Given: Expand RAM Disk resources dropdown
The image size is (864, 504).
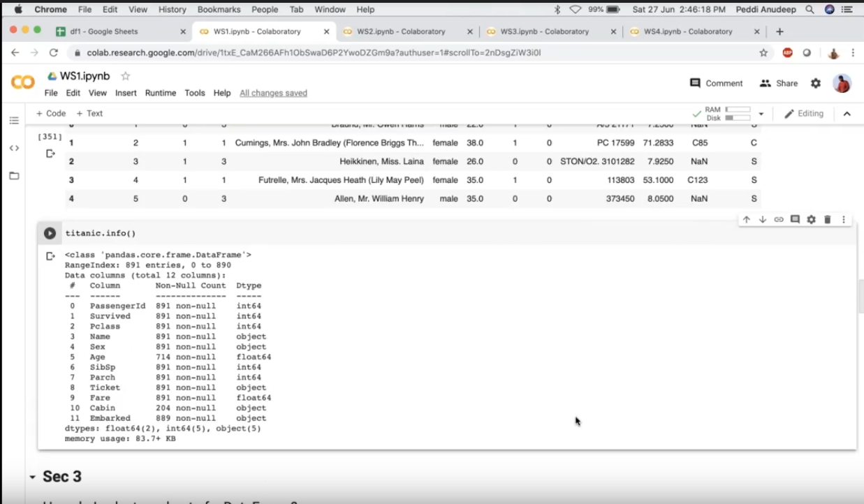Looking at the screenshot, I should [761, 114].
